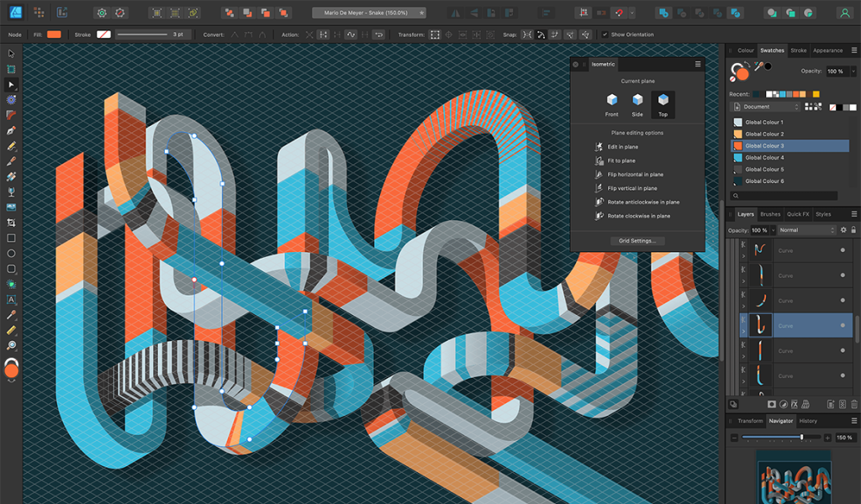Toggle the snapping magnet button
861x504 pixels.
[619, 13]
